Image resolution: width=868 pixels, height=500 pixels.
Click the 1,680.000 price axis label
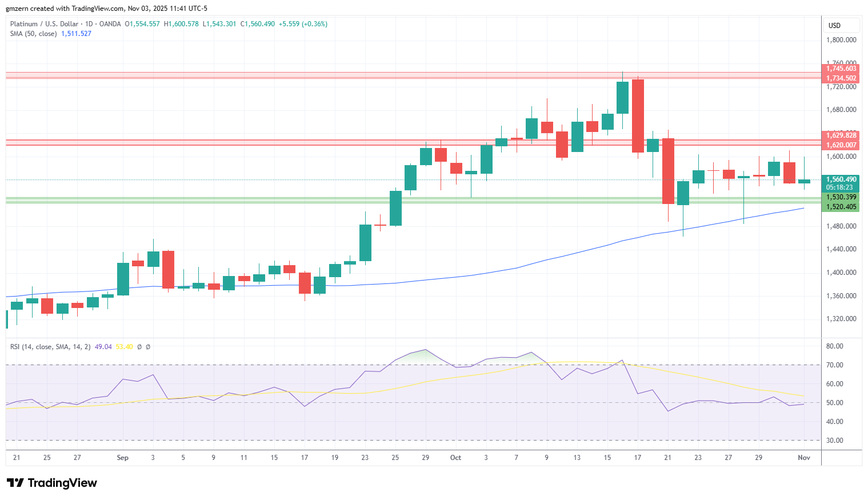pos(841,110)
